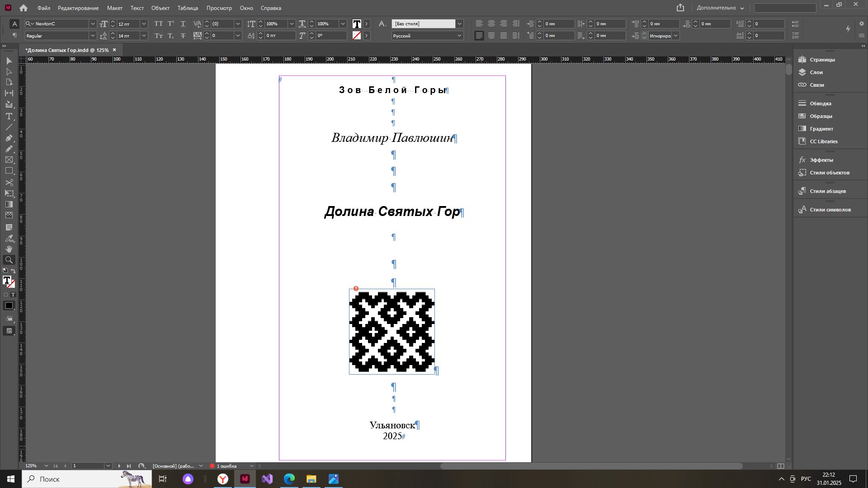Toggle All Caps formatting
This screenshot has height=488, width=868.
tap(158, 23)
